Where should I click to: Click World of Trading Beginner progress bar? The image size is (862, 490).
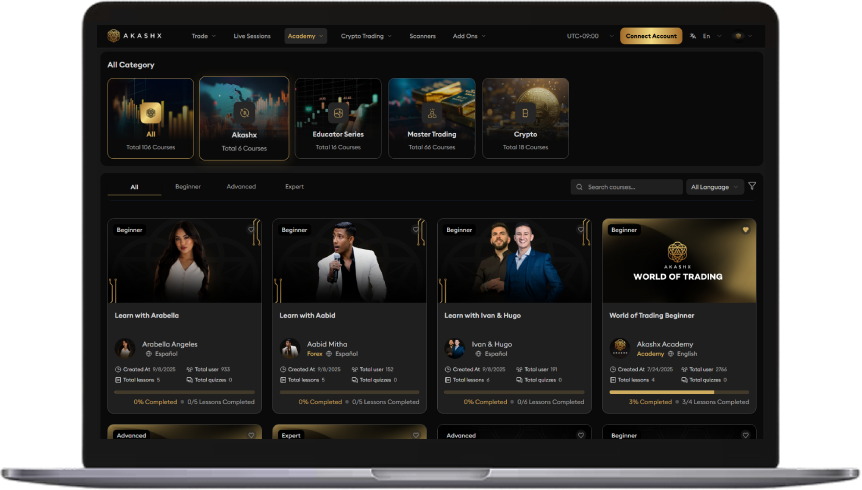coord(678,392)
